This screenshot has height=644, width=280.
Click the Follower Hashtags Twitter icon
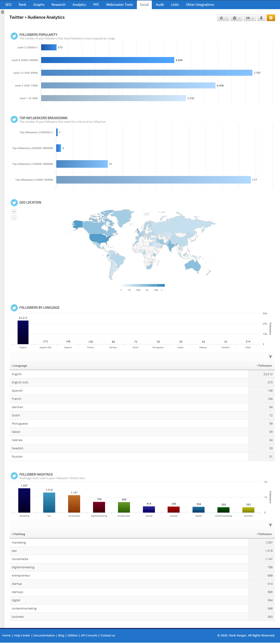pyautogui.click(x=14, y=476)
